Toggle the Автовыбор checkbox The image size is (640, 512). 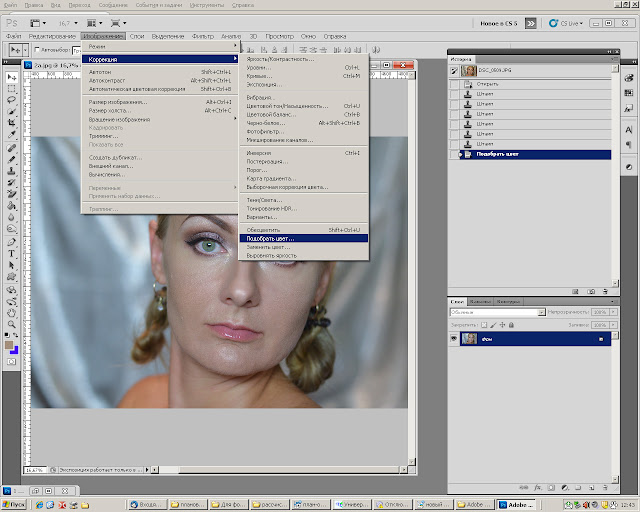(x=36, y=49)
